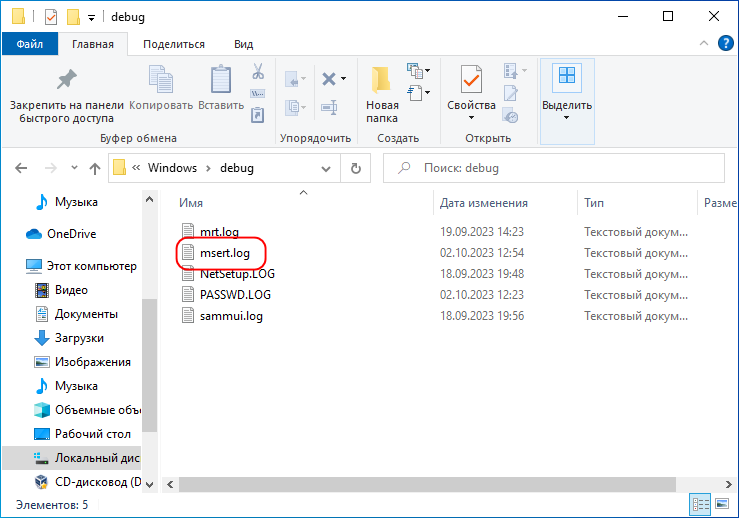The height and width of the screenshot is (518, 739).
Task: Open the Recent locations dropdown arrow
Action: coord(74,167)
